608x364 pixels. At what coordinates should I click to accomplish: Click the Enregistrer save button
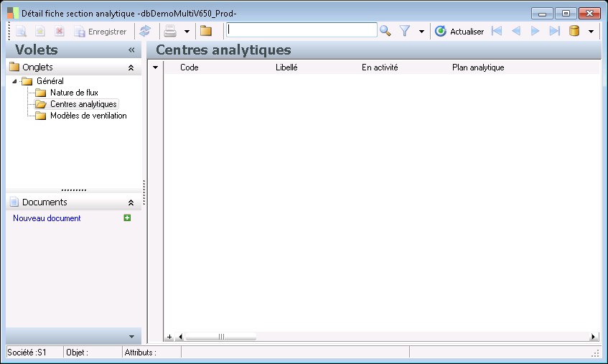pos(100,32)
